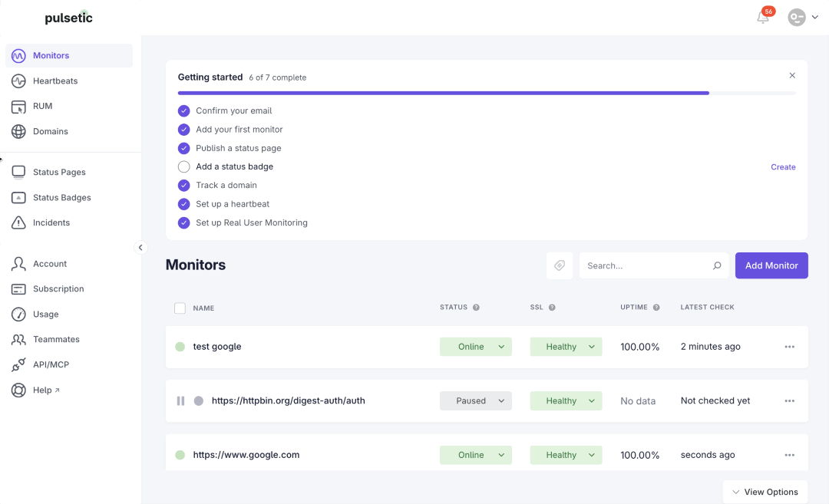Open Healthy SSL dropdown for test google
The height and width of the screenshot is (504, 829).
tap(566, 347)
